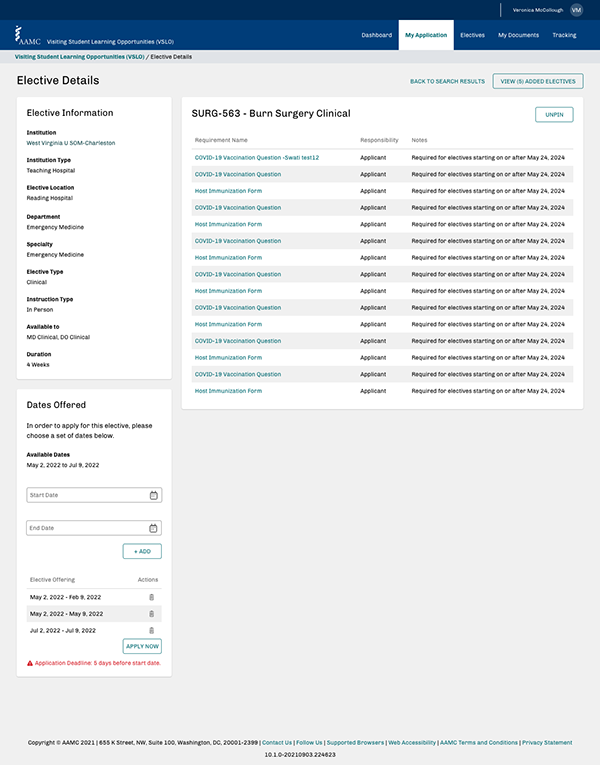Click the Veronica McCollough username
The height and width of the screenshot is (765, 600).
[x=538, y=10]
